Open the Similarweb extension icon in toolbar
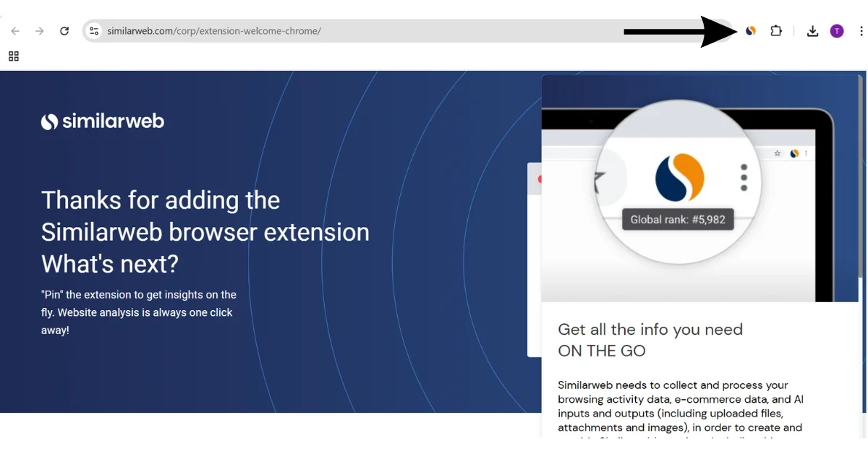 tap(751, 31)
